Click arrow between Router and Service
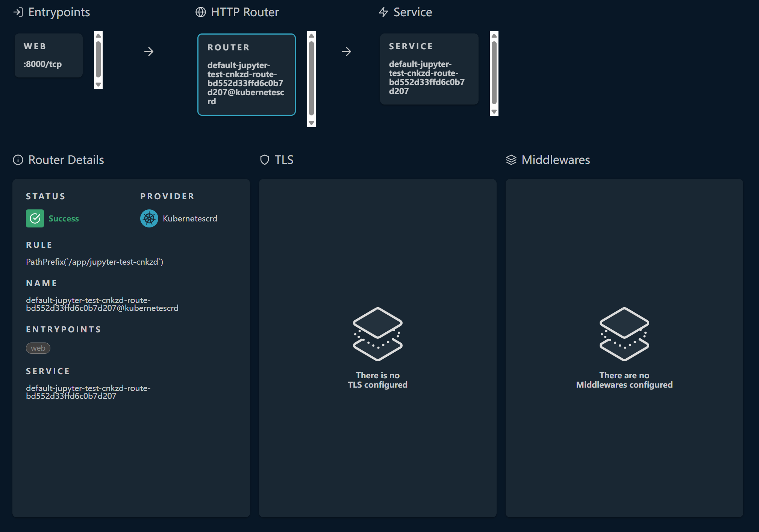 click(x=347, y=52)
